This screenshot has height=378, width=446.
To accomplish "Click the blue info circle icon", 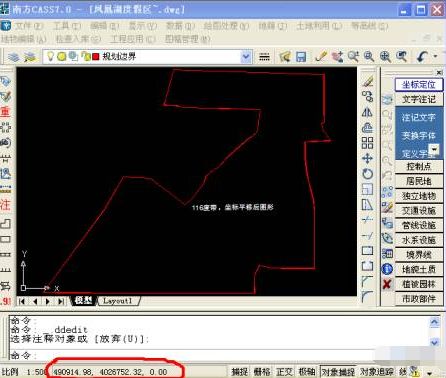I will 387,269.
